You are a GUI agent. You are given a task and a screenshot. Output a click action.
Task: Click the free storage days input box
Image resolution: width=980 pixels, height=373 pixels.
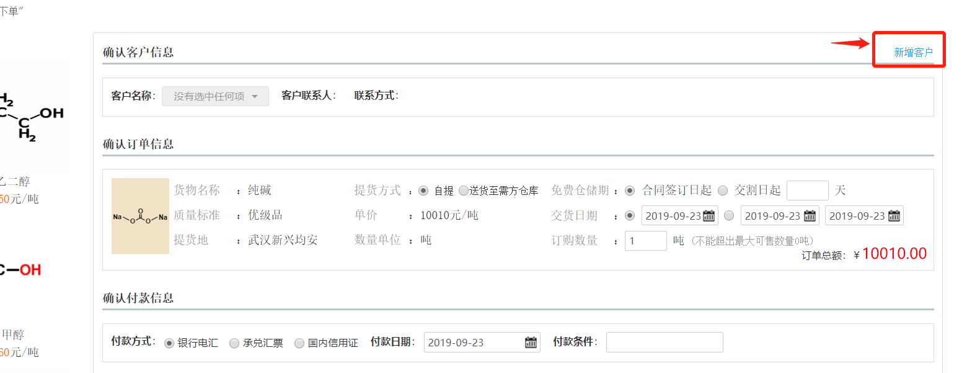[807, 191]
